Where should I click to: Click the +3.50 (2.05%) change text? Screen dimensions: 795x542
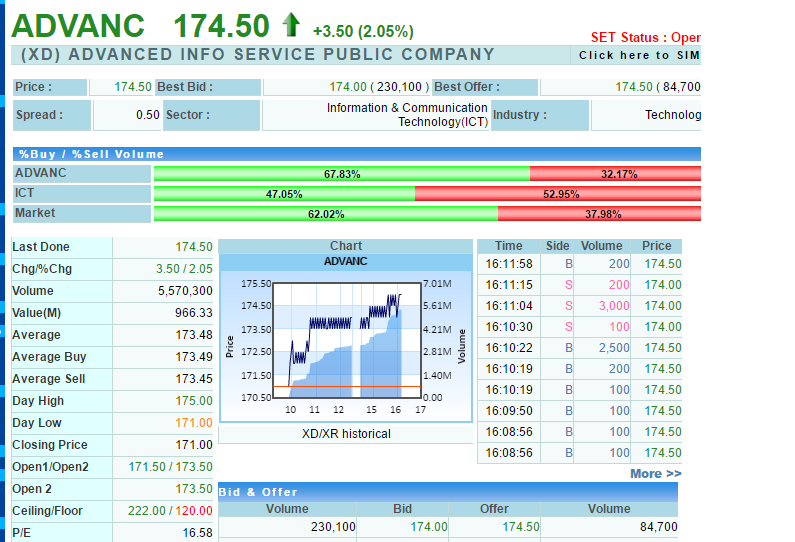363,31
